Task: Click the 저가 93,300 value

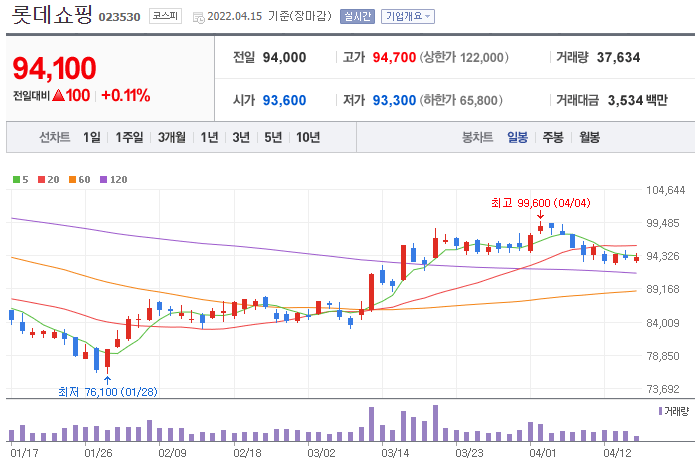Action: tap(394, 100)
